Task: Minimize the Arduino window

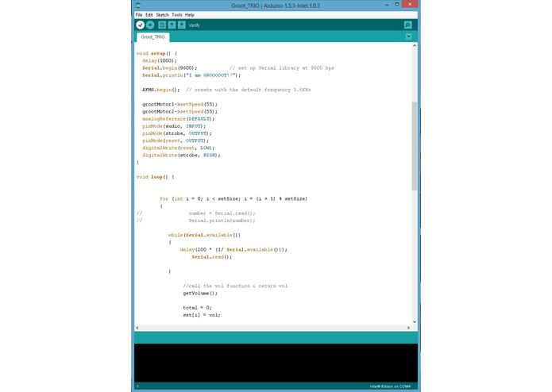Action: click(x=388, y=5)
